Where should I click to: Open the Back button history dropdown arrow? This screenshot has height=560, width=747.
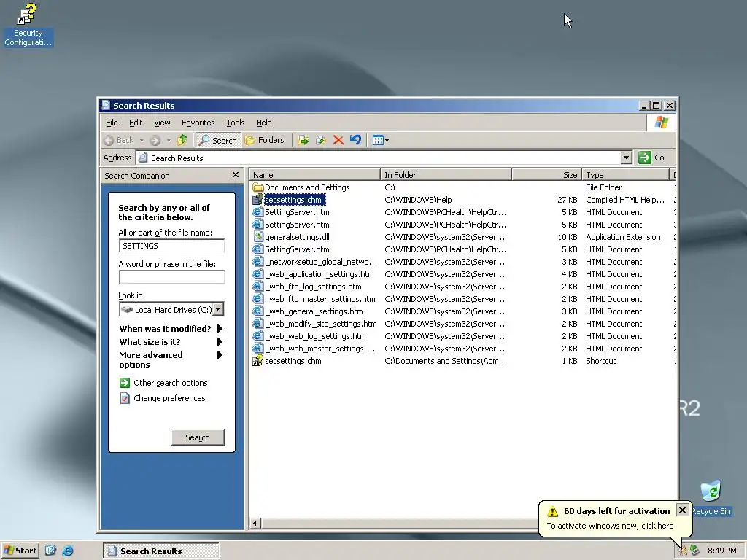click(142, 141)
